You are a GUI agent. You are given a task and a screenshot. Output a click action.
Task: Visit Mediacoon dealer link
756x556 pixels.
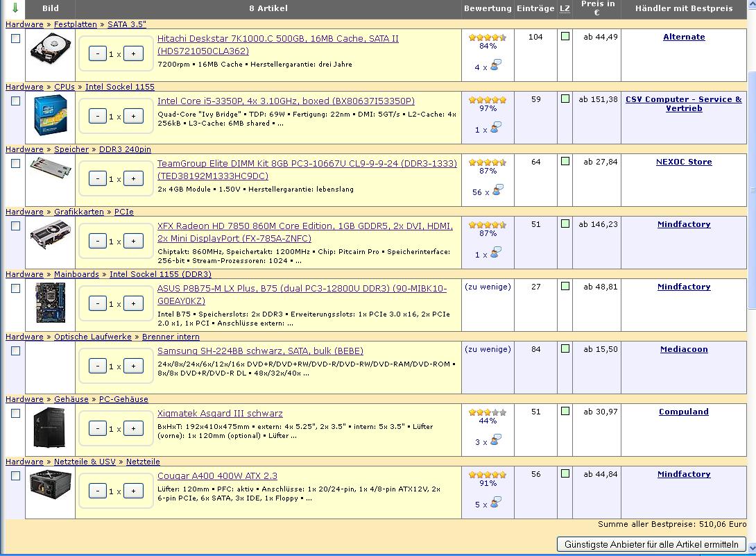(x=684, y=349)
